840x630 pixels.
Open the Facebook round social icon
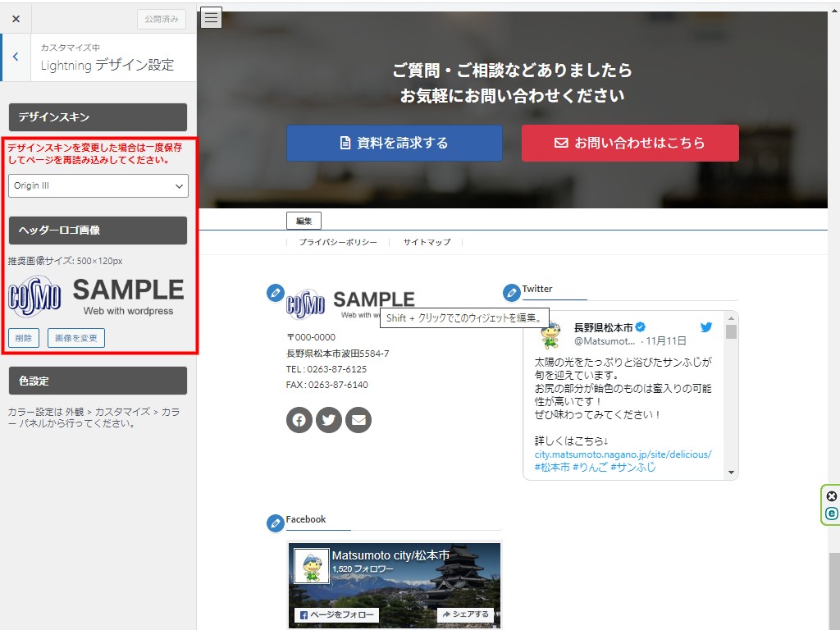click(x=299, y=420)
